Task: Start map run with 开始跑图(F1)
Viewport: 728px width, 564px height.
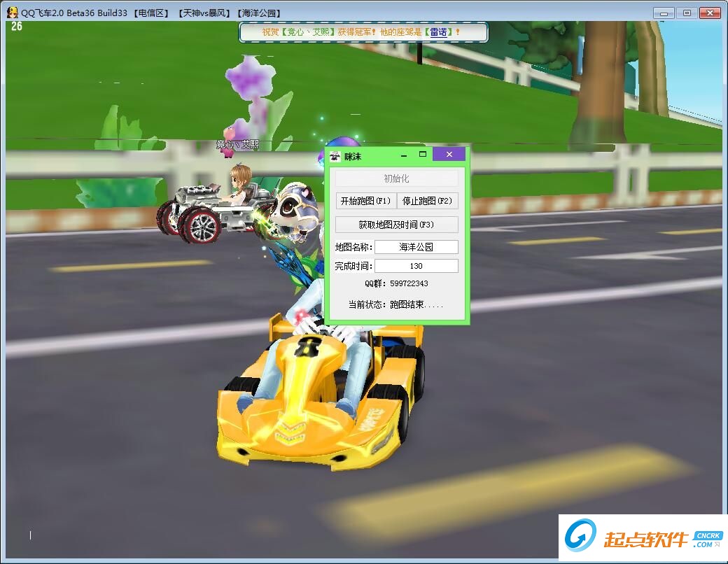Action: (x=365, y=201)
